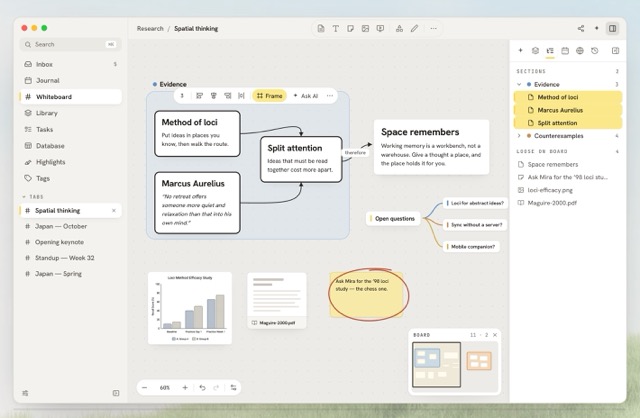This screenshot has width=640, height=418.
Task: Open the globe tab in right panel
Action: point(580,51)
